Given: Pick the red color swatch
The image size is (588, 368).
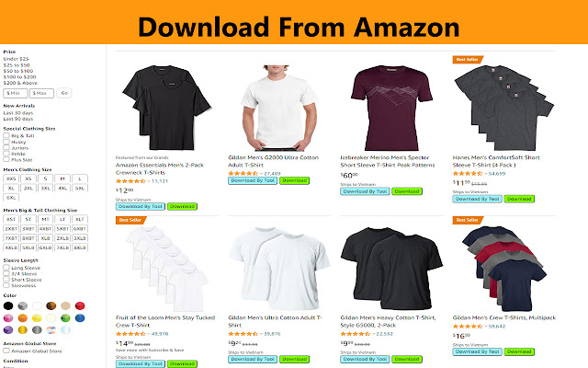Looking at the screenshot, I should [80, 305].
